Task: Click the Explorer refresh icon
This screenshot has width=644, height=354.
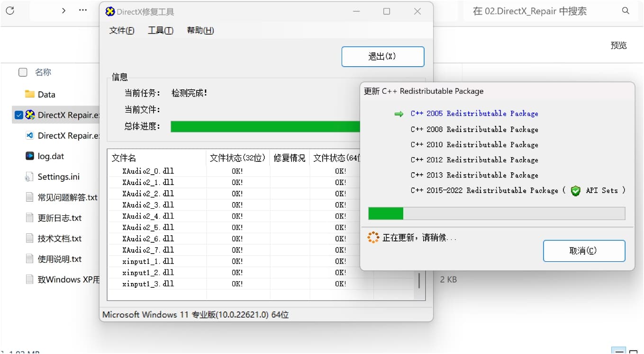Action: click(x=10, y=10)
